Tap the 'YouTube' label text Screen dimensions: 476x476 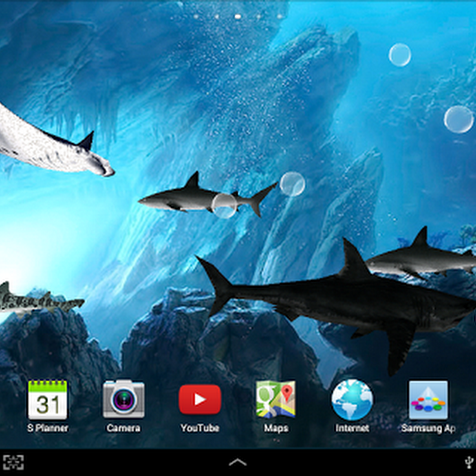200,428
